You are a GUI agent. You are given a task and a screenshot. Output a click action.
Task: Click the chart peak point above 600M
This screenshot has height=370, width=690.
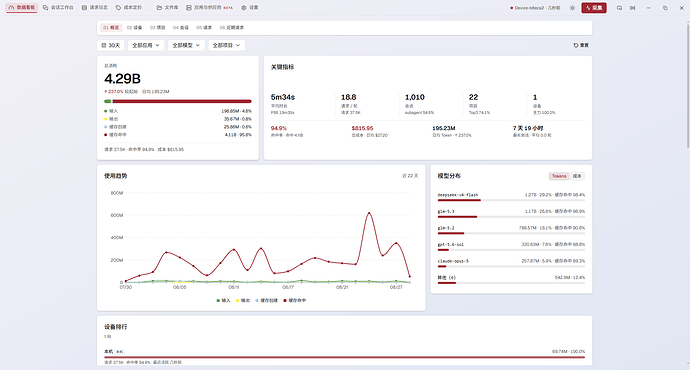click(369, 213)
